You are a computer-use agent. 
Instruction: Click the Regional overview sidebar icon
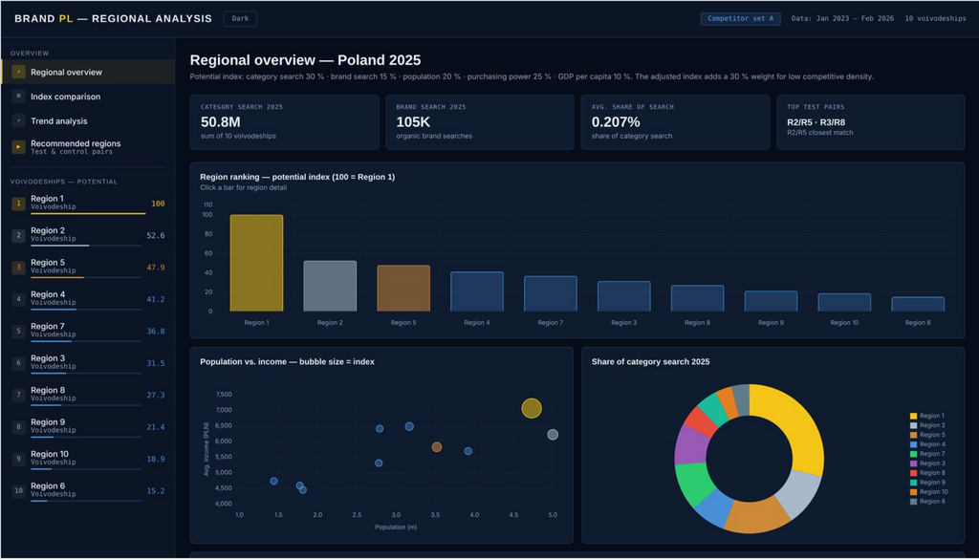point(19,72)
